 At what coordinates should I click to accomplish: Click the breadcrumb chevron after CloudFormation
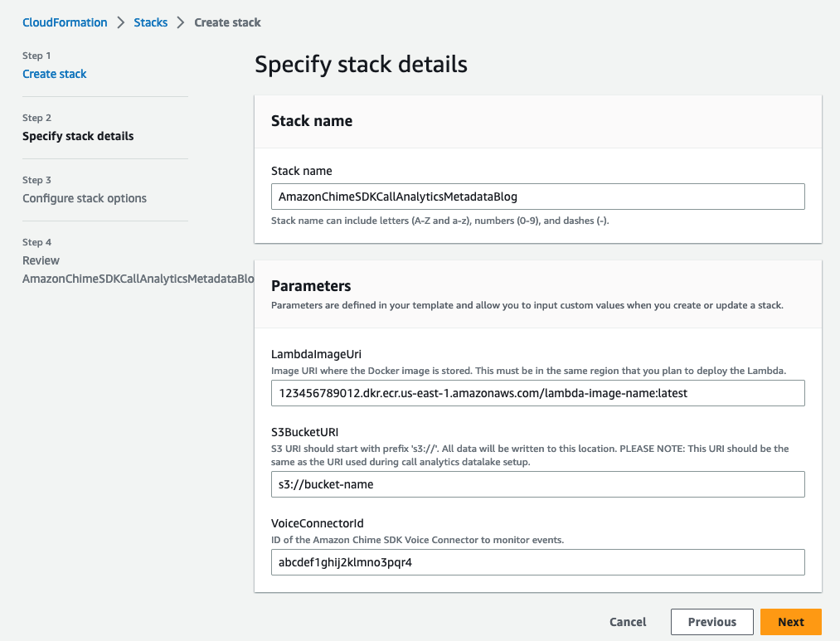click(121, 22)
